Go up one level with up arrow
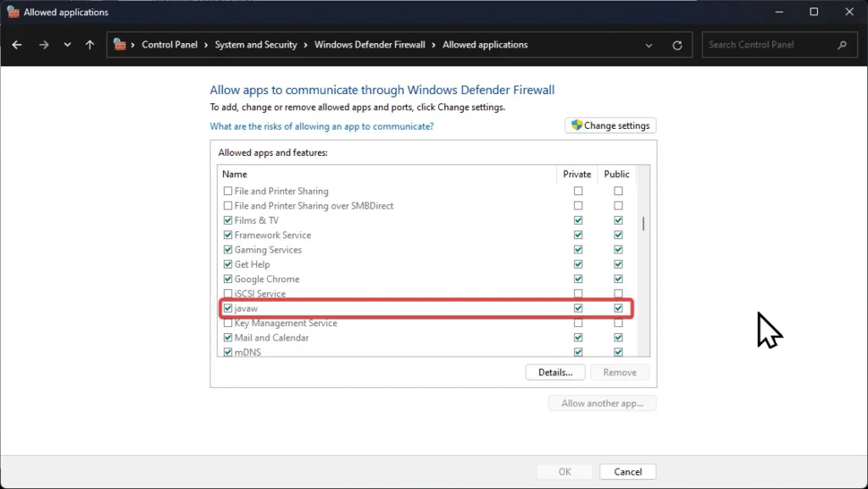Image resolution: width=868 pixels, height=489 pixels. click(x=90, y=45)
